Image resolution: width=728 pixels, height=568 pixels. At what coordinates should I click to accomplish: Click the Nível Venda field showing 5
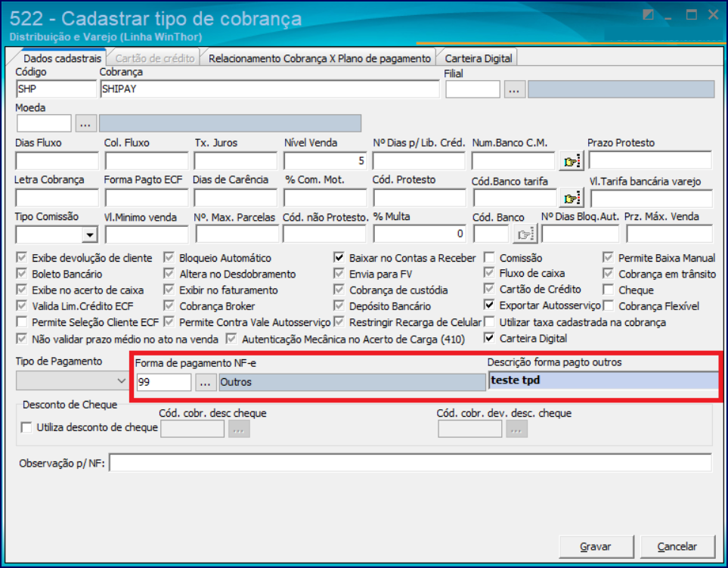point(326,161)
